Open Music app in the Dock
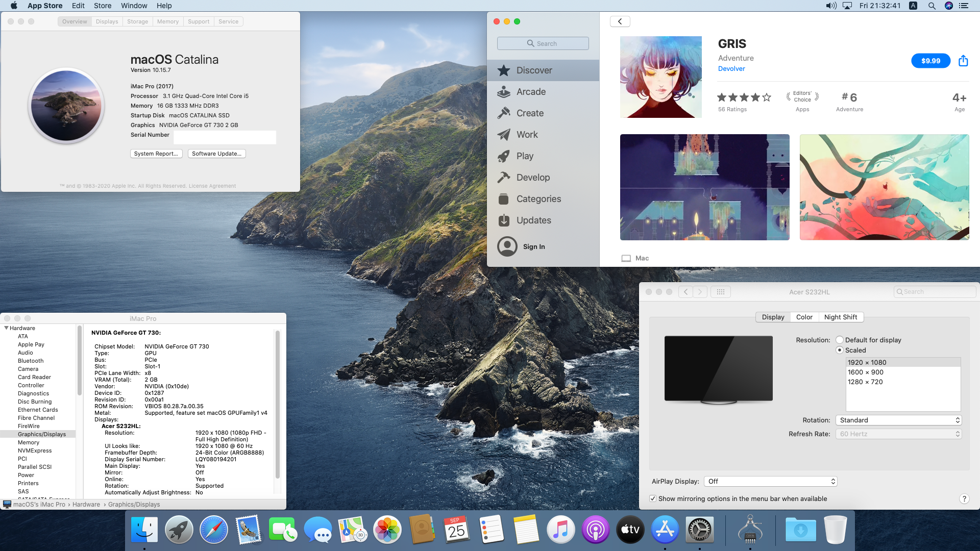Image resolution: width=980 pixels, height=551 pixels. [x=561, y=530]
